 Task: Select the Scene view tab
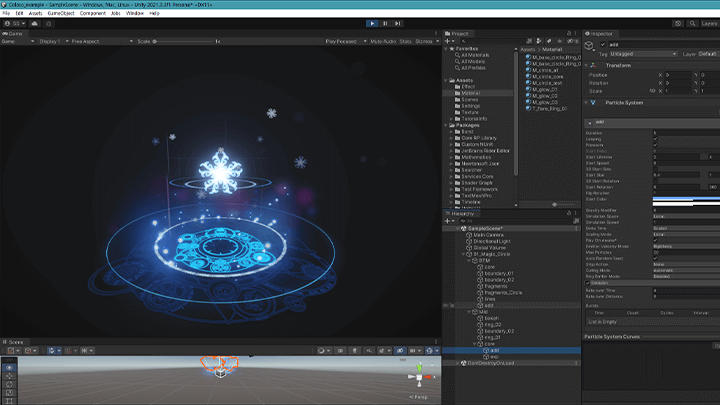tap(13, 342)
